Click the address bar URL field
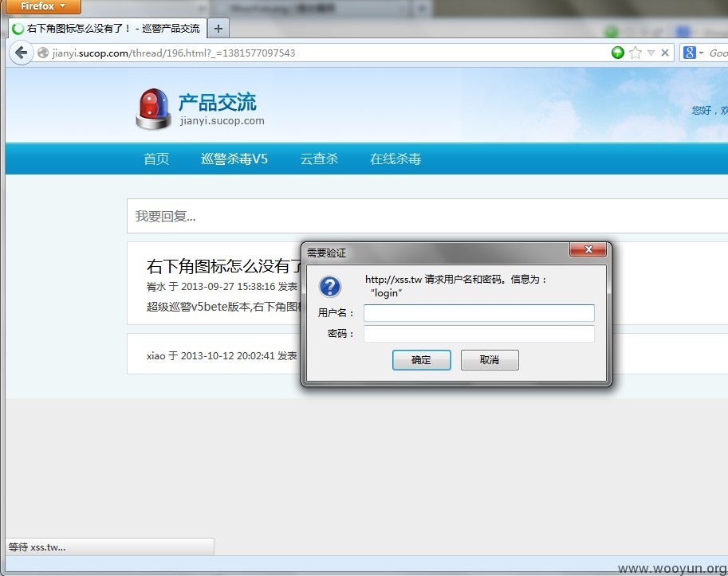The width and height of the screenshot is (728, 576). click(325, 53)
